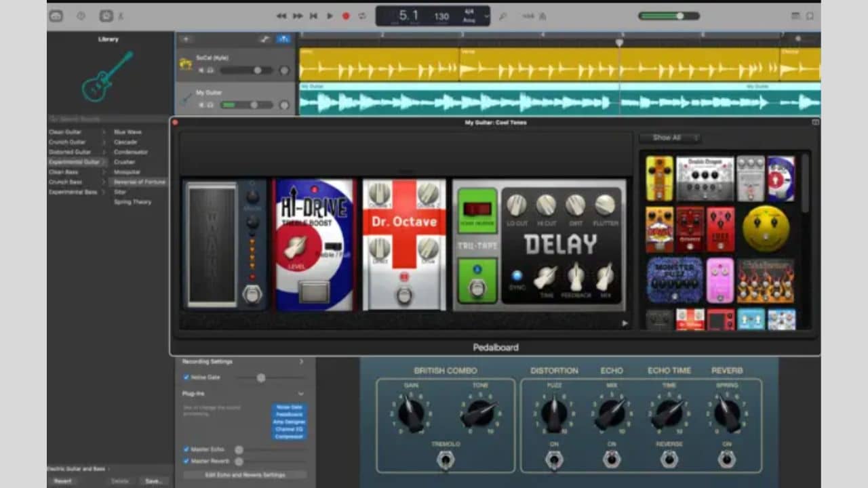The width and height of the screenshot is (868, 488).
Task: Click the tempo value 130
Action: 441,16
